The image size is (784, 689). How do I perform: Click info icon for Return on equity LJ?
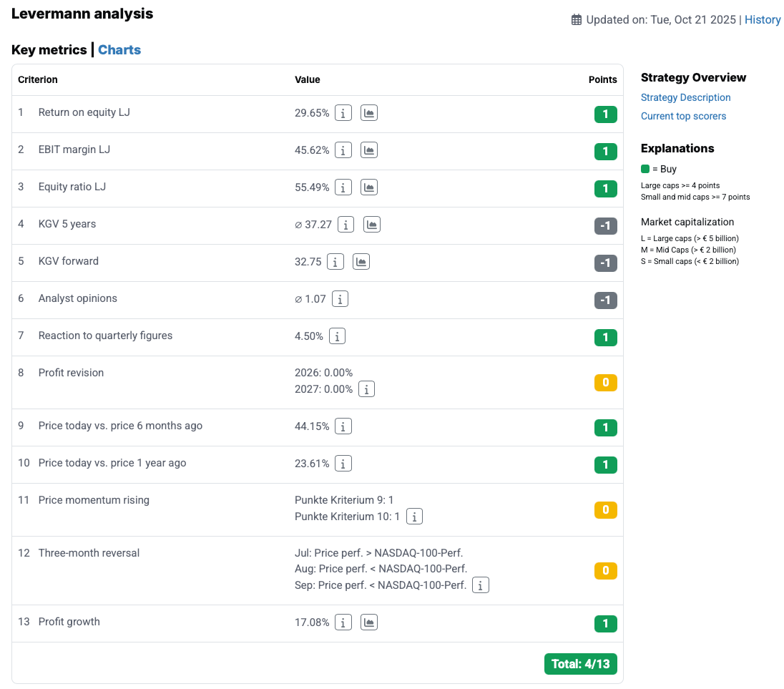[x=343, y=113]
